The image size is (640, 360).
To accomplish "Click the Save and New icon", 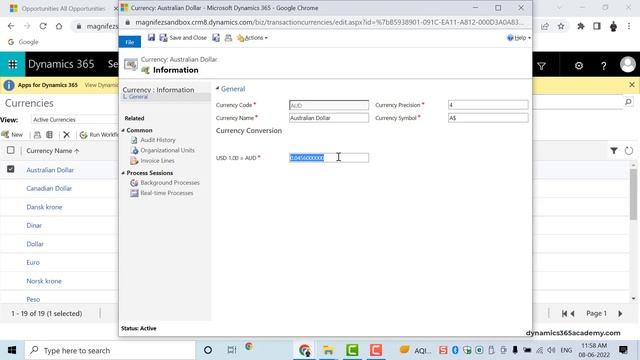I will [x=216, y=38].
